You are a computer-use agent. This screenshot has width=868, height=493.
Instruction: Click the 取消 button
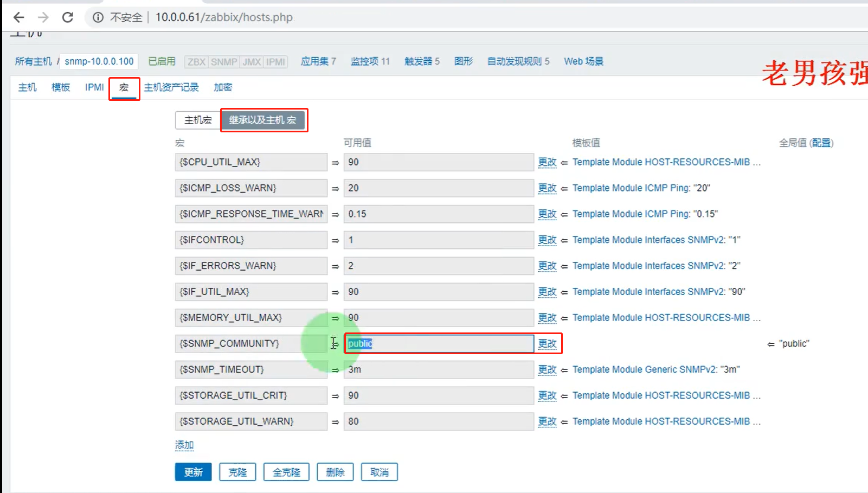378,471
